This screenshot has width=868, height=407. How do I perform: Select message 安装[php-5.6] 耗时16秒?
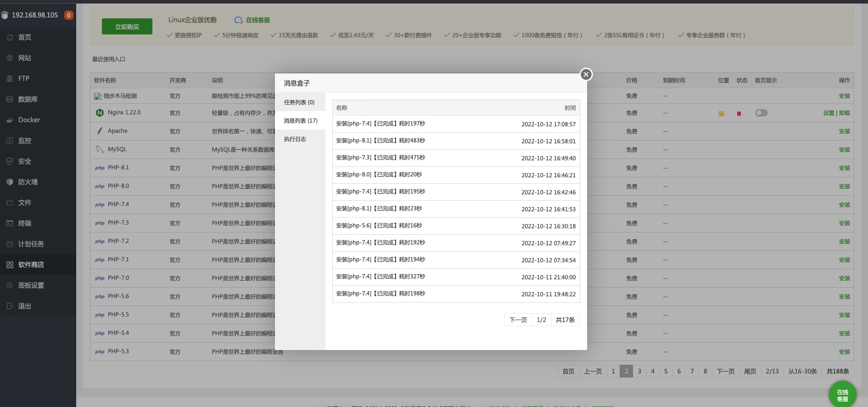coord(379,226)
